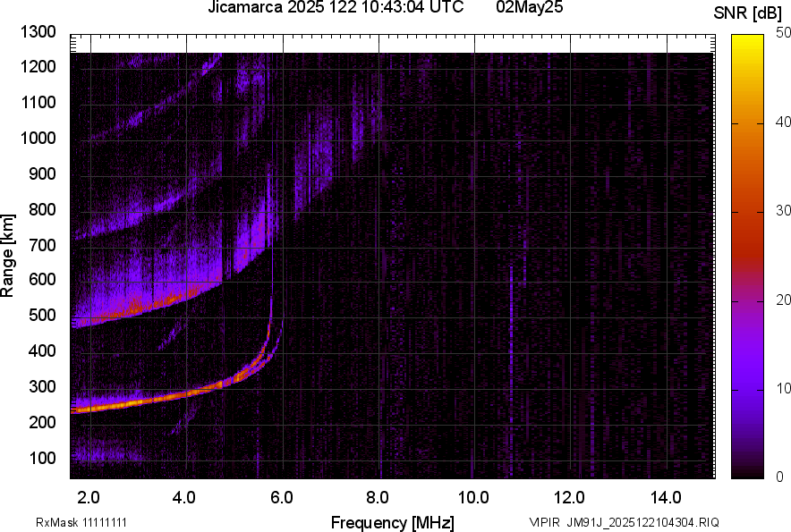The width and height of the screenshot is (791, 532).
Task: Click the frequency tick label 6.0
Action: pos(282,498)
